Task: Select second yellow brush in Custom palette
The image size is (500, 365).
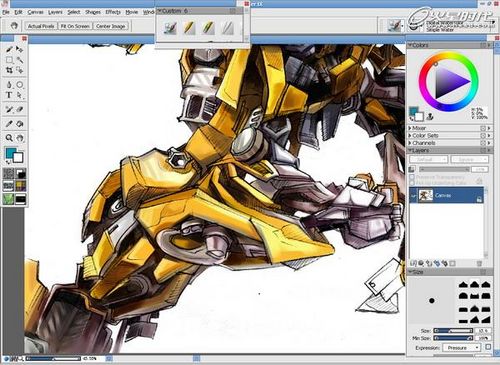Action: tap(189, 28)
